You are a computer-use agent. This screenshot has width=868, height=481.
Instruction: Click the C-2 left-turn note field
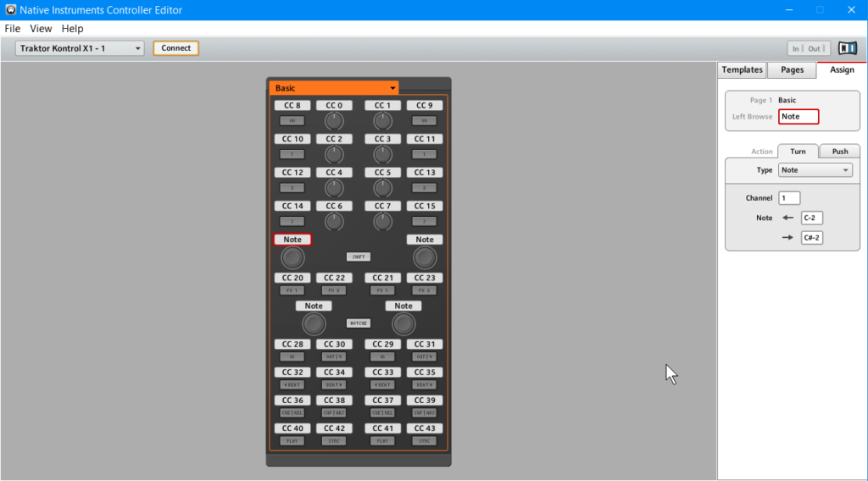coord(811,218)
